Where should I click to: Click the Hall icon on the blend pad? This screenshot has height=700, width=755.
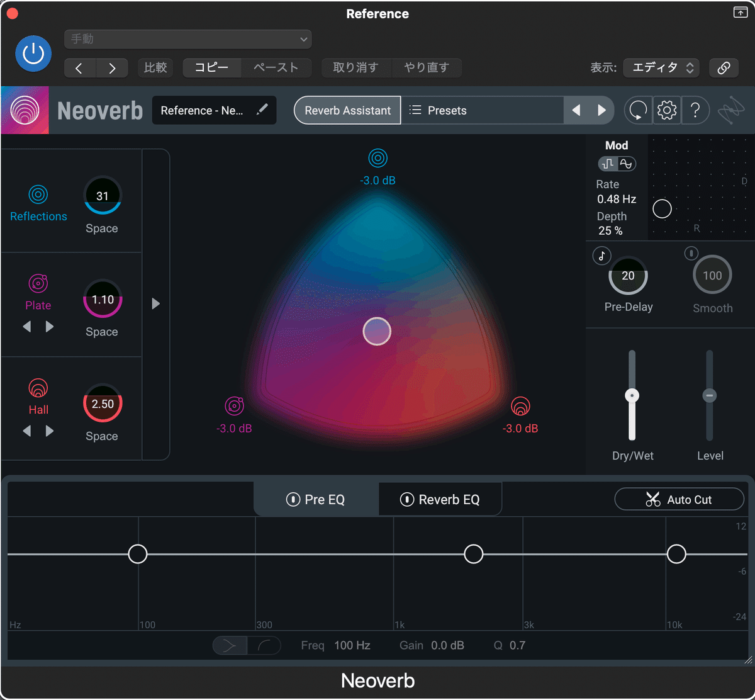coord(520,406)
